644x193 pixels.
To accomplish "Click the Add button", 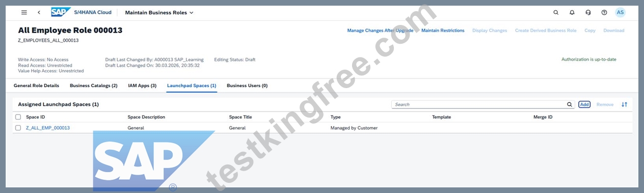I will (x=584, y=104).
